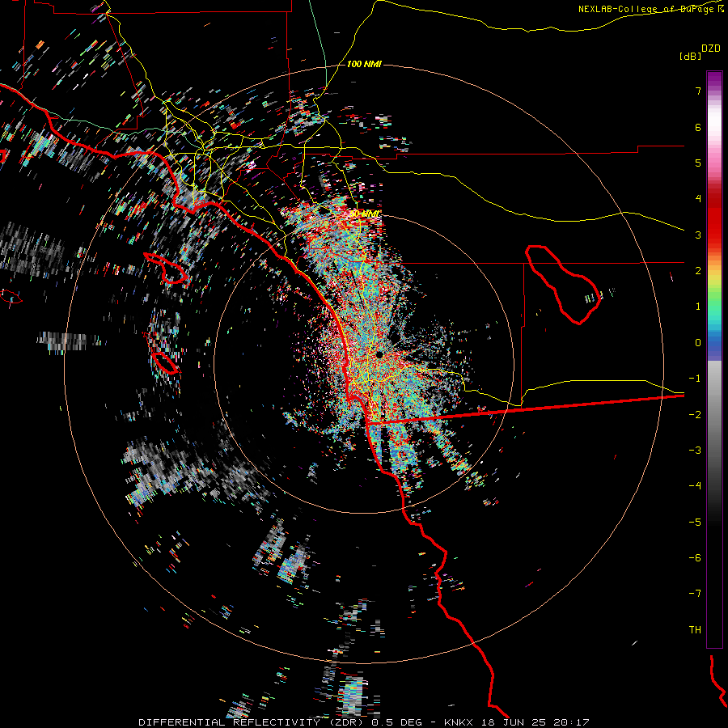Click the 7 value on the color scale
This screenshot has width=728, height=728.
(698, 91)
